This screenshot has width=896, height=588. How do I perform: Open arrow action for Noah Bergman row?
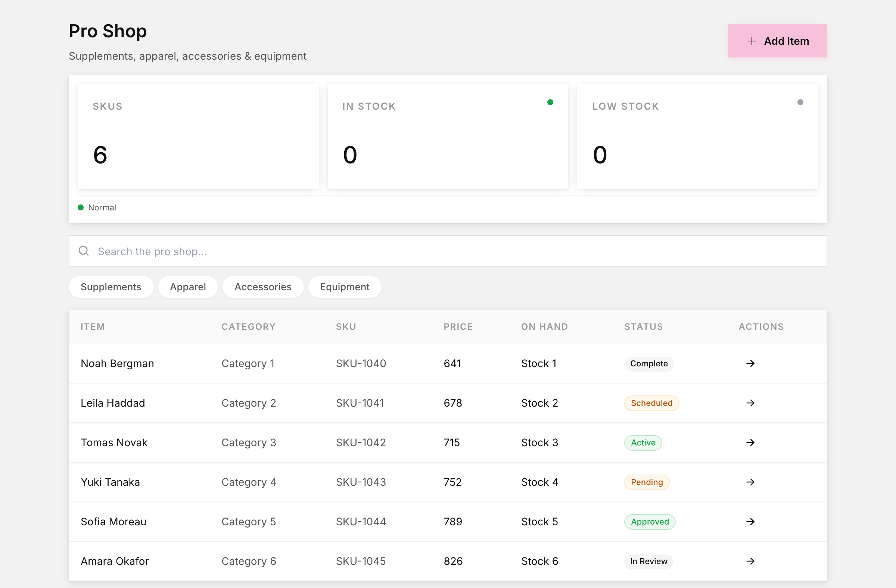click(750, 363)
